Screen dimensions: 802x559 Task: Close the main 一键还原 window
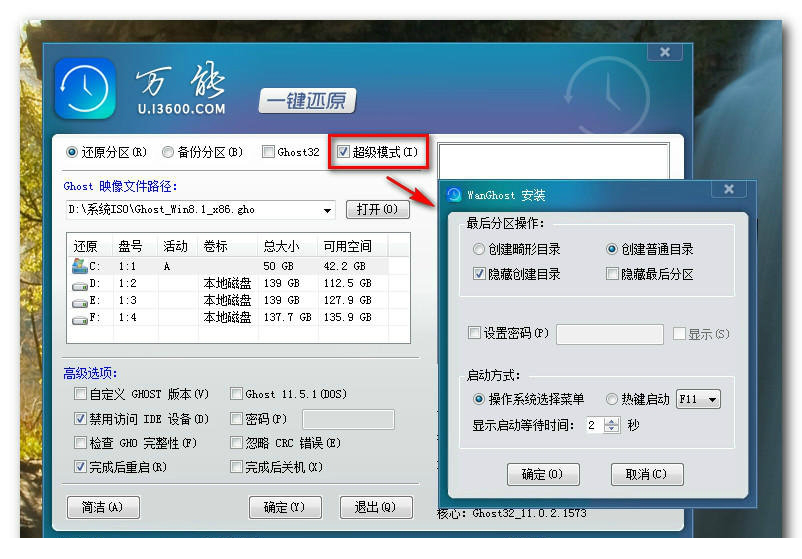(664, 52)
